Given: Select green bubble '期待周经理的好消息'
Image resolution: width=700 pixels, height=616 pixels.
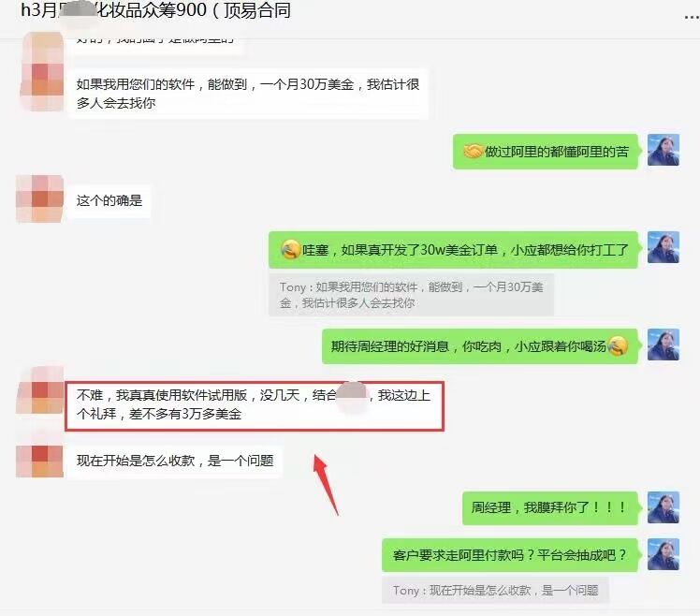Looking at the screenshot, I should point(480,346).
